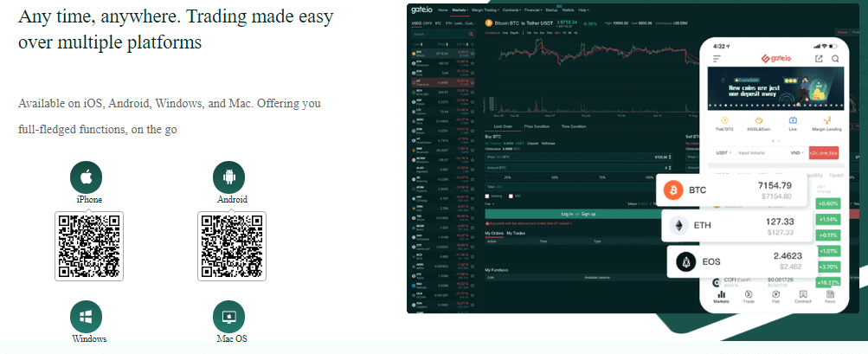Click the Bitcoin orange icon in chart header
The height and width of the screenshot is (354, 868).
[489, 23]
